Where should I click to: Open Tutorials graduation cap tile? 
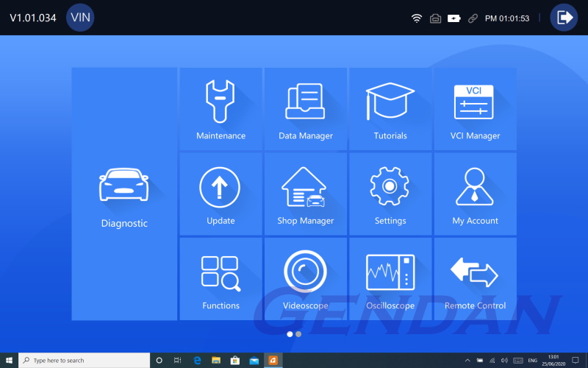coord(390,109)
